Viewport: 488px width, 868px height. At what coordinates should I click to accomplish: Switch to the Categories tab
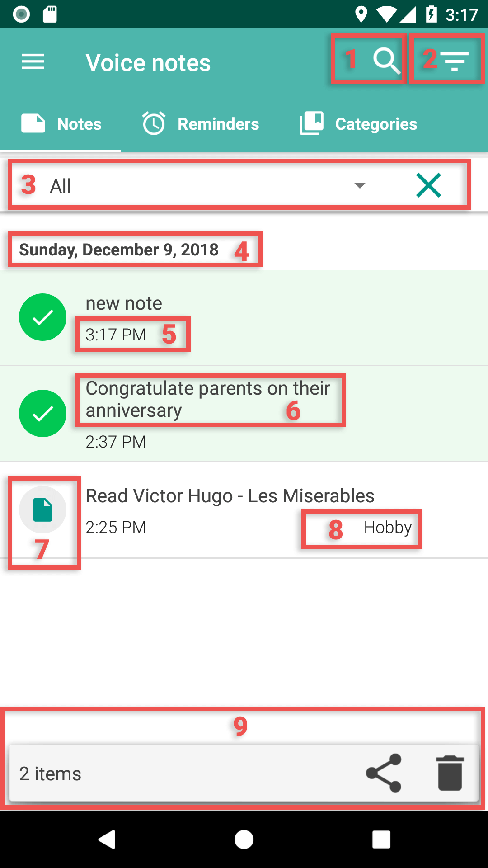tap(358, 124)
